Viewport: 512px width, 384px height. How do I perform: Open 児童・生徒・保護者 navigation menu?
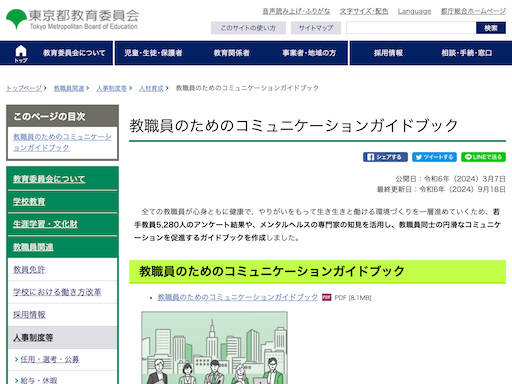[153, 53]
